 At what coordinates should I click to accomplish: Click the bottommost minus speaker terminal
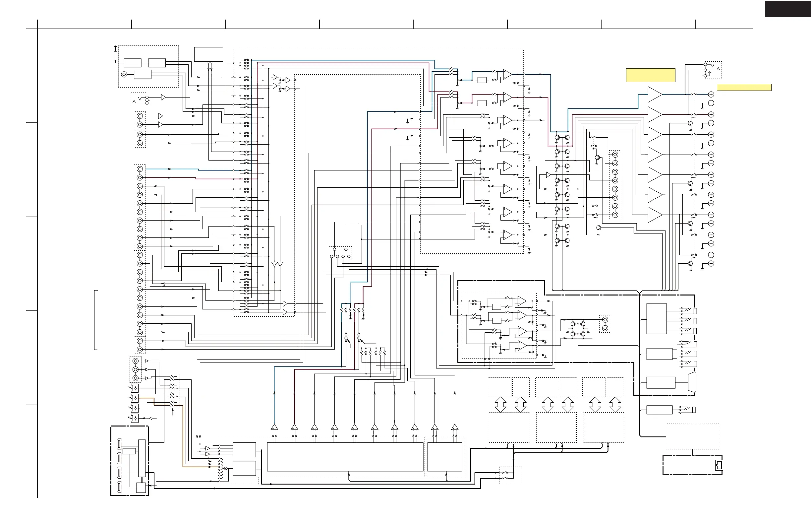coord(711,264)
